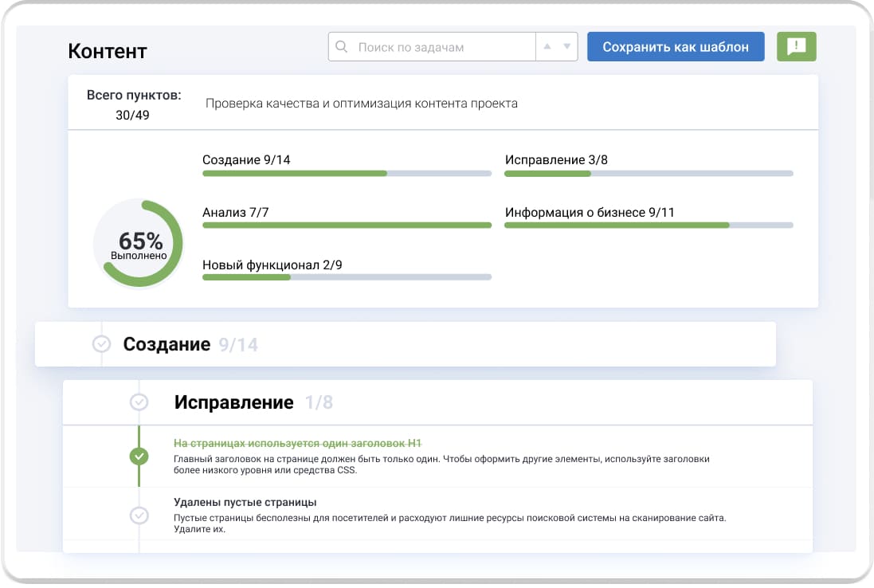Click the Создание 9/14 progress bar
This screenshot has height=588, width=874.
click(x=347, y=173)
